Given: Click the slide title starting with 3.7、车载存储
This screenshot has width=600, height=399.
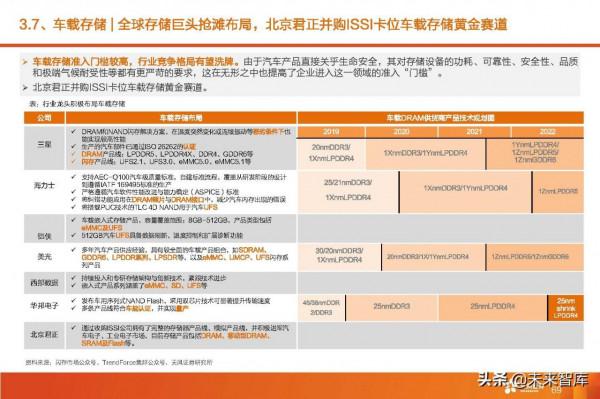Looking at the screenshot, I should pos(263,24).
